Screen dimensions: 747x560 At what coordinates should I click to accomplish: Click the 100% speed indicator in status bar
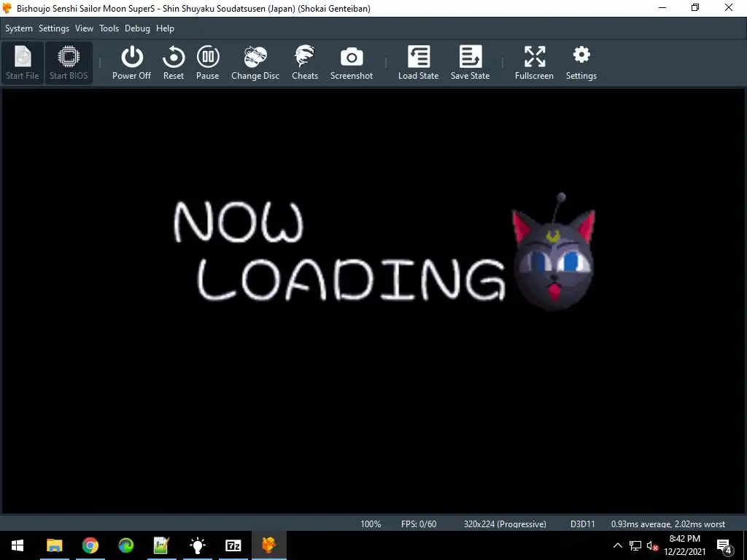(x=371, y=524)
